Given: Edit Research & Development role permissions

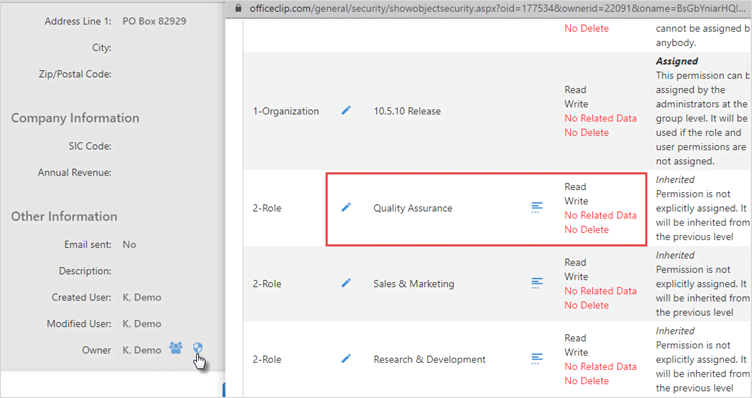Looking at the screenshot, I should [346, 358].
